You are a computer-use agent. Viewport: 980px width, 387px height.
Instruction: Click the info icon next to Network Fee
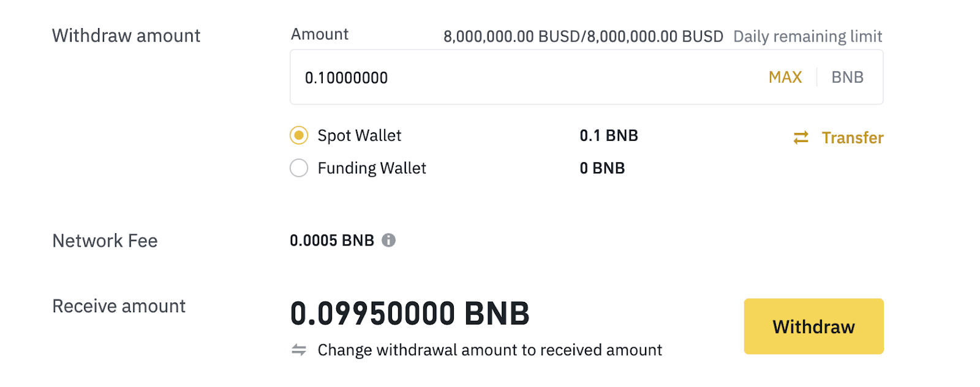pos(388,241)
